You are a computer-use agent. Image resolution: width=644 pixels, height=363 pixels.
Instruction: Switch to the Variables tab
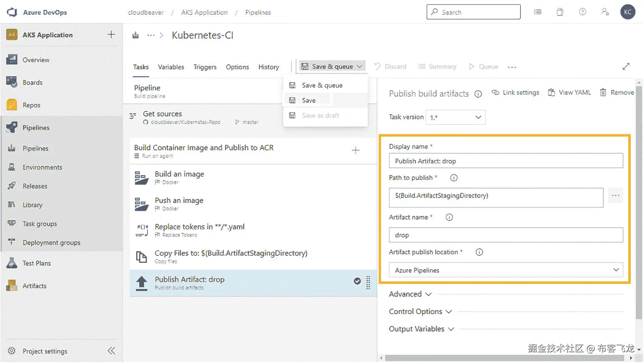coord(171,67)
